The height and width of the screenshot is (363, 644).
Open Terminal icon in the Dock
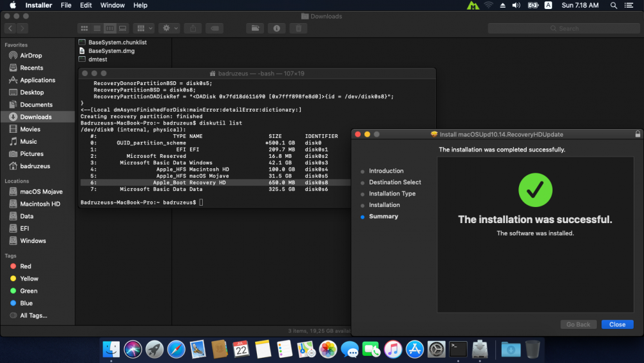tap(458, 349)
